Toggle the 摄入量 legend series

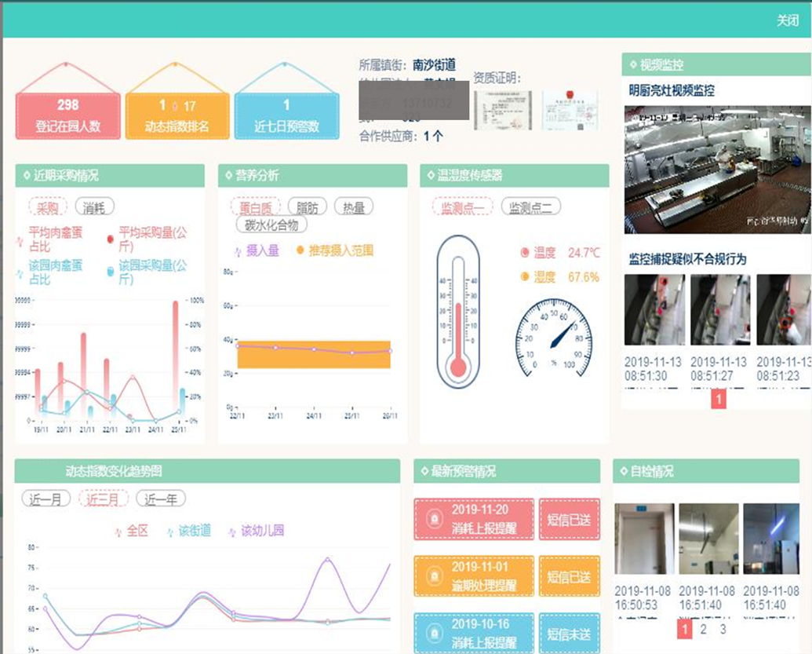257,250
